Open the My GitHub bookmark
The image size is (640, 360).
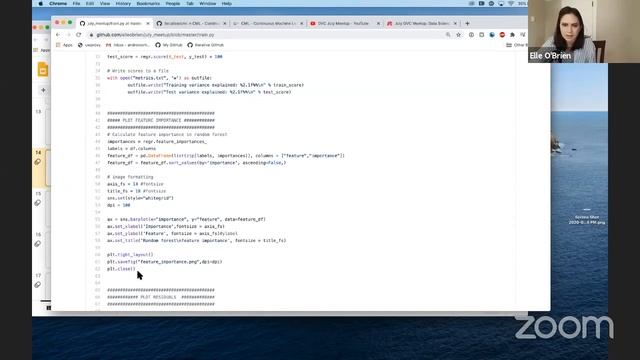pyautogui.click(x=169, y=45)
